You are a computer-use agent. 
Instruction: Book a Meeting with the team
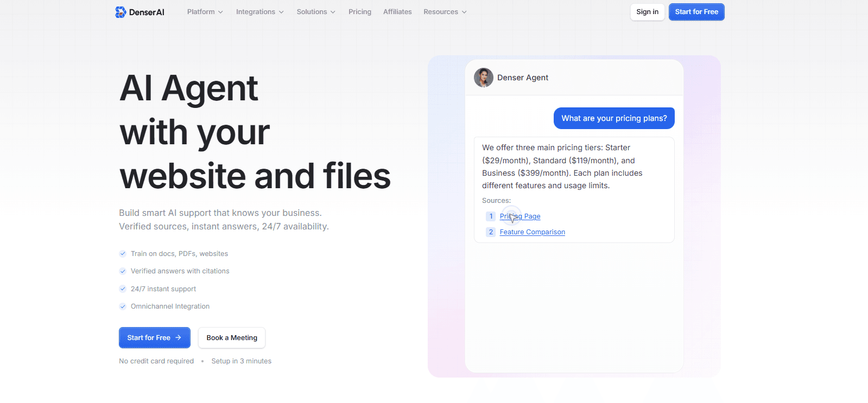[x=232, y=337]
